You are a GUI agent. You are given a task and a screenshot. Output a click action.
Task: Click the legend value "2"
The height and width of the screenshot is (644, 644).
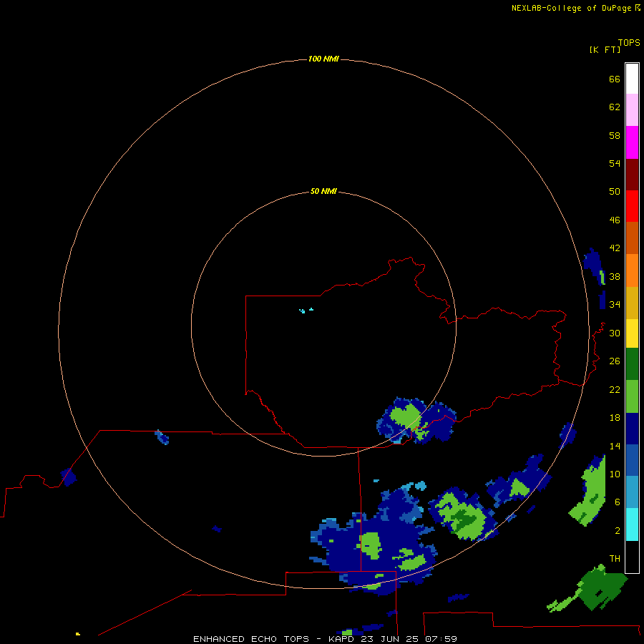pyautogui.click(x=618, y=531)
